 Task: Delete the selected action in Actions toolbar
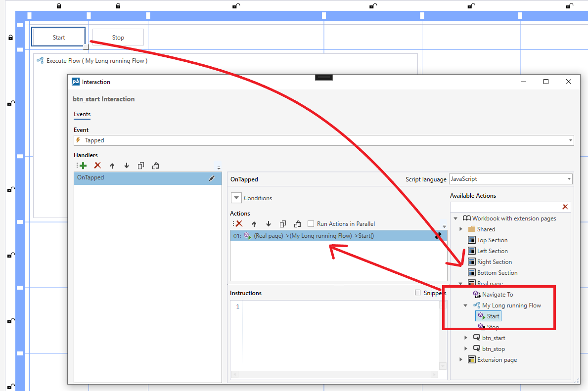pos(239,224)
